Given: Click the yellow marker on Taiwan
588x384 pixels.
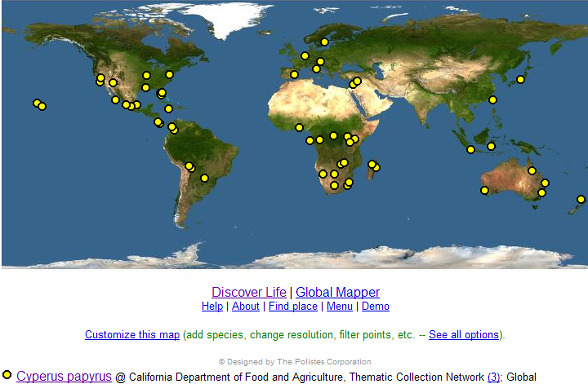Looking at the screenshot, I should (x=493, y=100).
